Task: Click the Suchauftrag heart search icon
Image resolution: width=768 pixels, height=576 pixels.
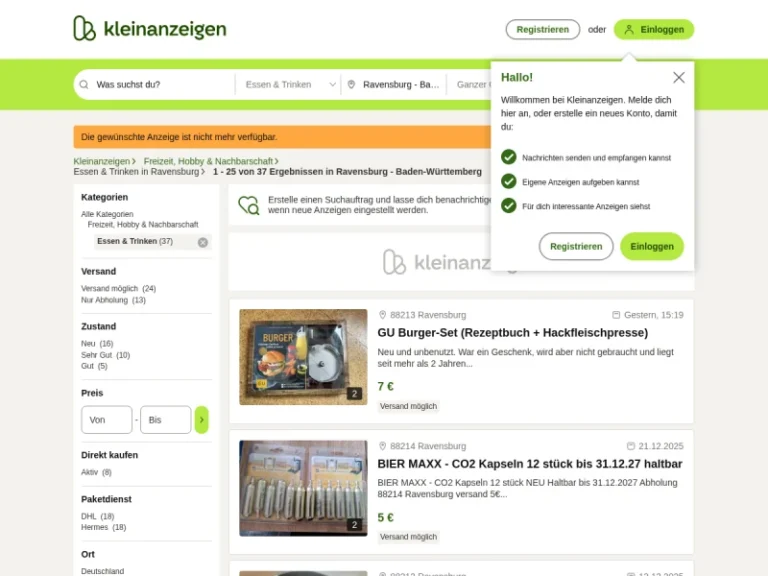Action: [x=249, y=205]
